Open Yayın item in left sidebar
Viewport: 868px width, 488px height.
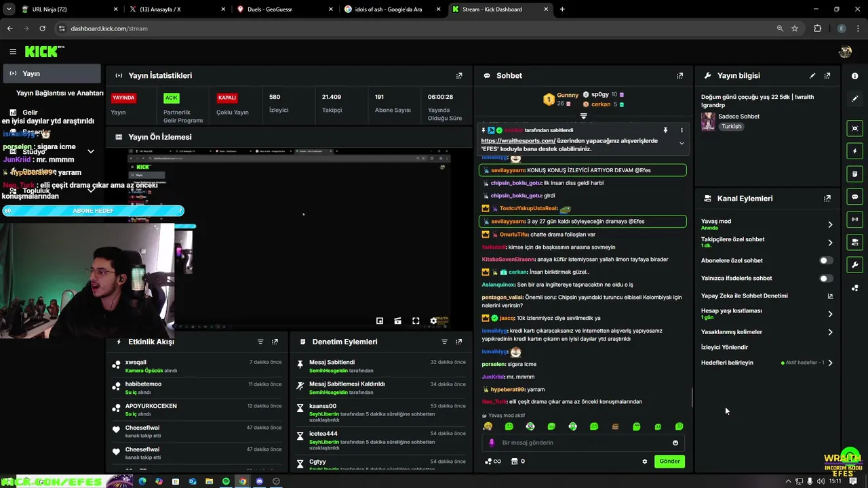(x=52, y=73)
